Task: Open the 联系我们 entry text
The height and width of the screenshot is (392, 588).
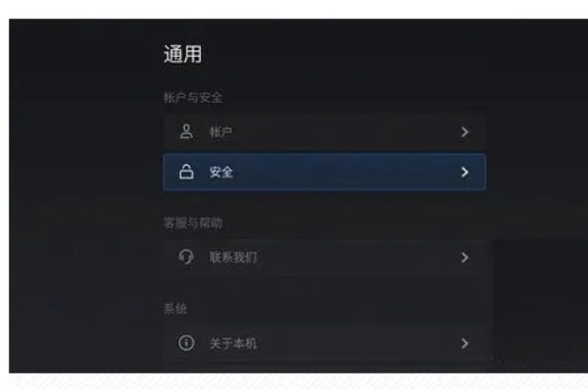Action: coord(233,258)
